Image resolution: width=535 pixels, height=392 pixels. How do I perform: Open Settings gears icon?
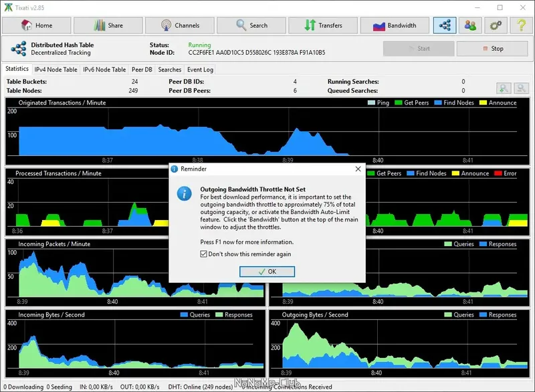496,25
